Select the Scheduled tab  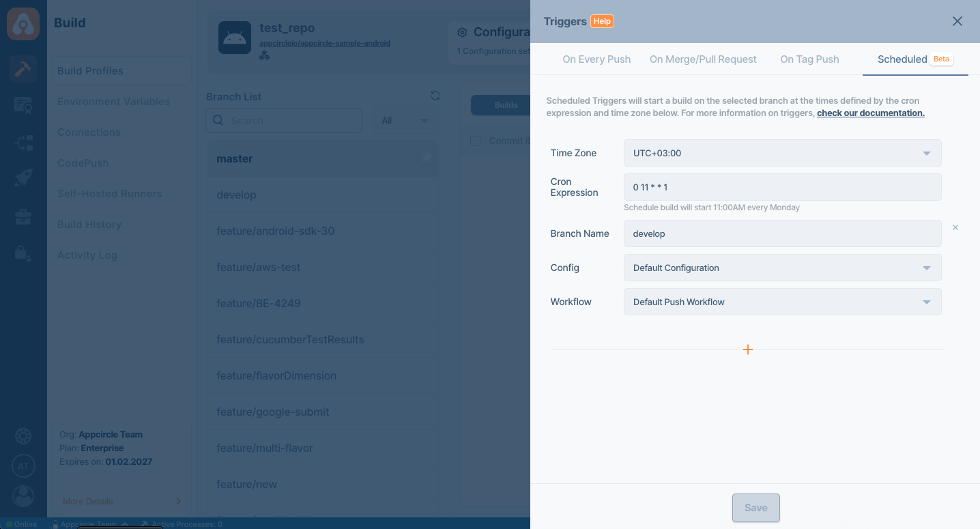click(x=915, y=59)
